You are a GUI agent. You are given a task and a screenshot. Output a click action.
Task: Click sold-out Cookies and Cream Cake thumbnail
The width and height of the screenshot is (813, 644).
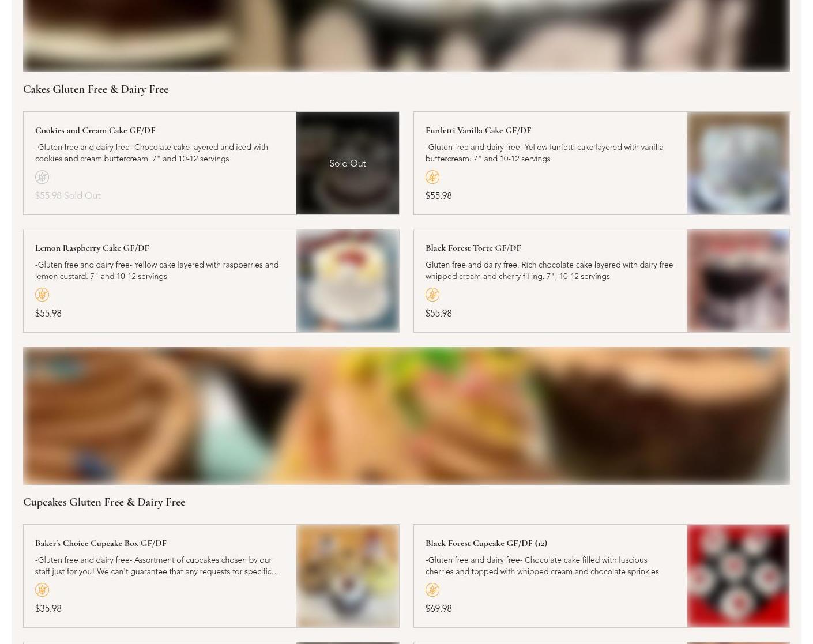pos(348,163)
